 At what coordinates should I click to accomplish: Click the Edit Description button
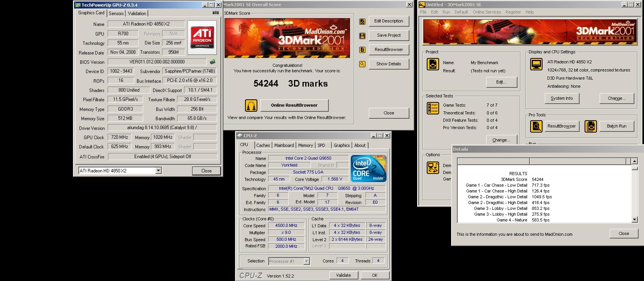(389, 21)
